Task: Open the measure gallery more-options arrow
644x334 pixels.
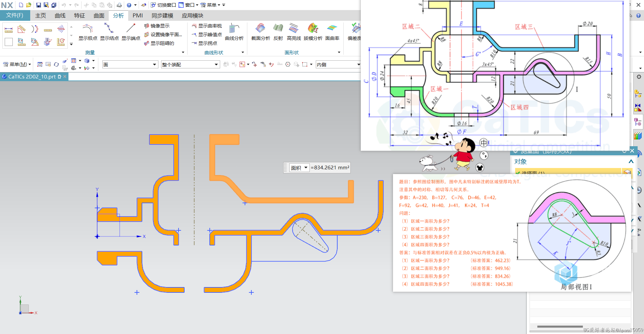Action: point(71,44)
